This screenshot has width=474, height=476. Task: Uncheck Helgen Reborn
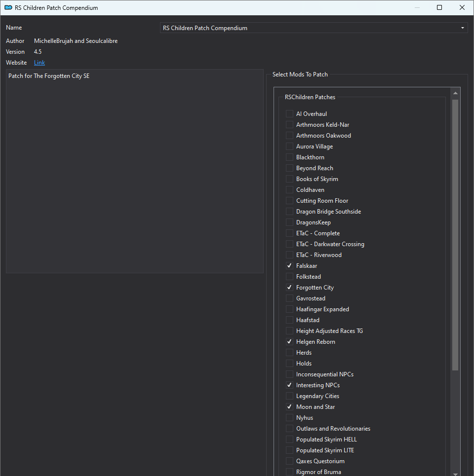tap(289, 341)
